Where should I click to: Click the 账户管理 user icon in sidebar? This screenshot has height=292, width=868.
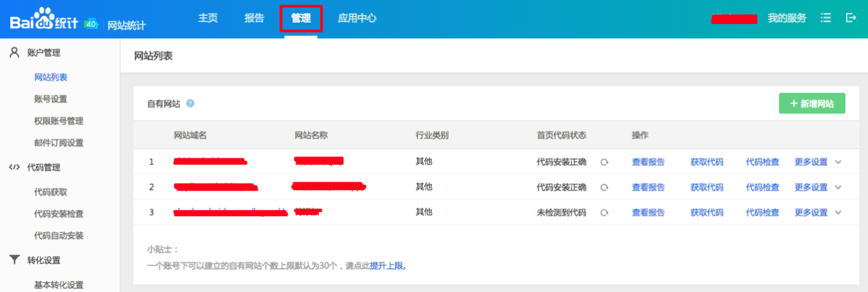(14, 52)
